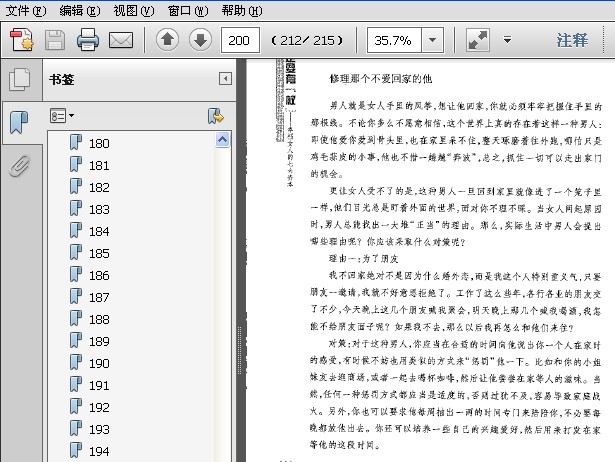This screenshot has width=615, height=462.
Task: Select bookmark 186 in the list
Action: tap(98, 275)
